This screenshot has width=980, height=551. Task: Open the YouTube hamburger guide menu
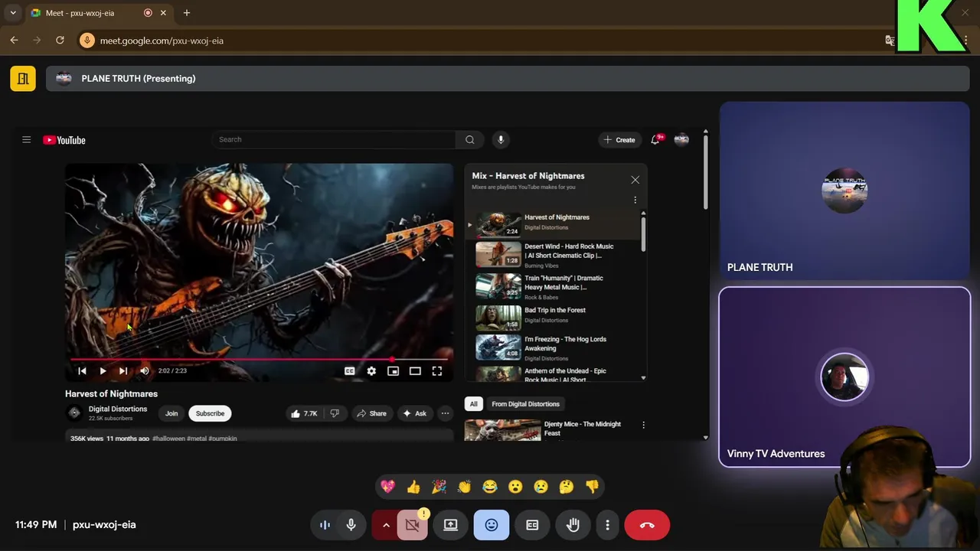[26, 140]
